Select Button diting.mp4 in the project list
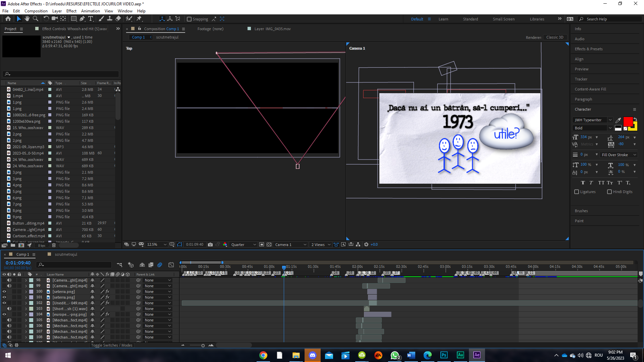 coord(29,223)
